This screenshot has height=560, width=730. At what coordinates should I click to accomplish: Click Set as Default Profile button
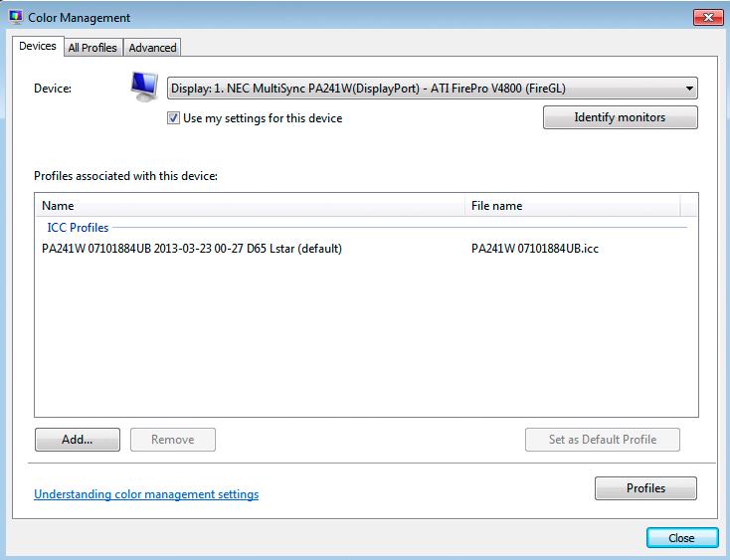[x=603, y=440]
